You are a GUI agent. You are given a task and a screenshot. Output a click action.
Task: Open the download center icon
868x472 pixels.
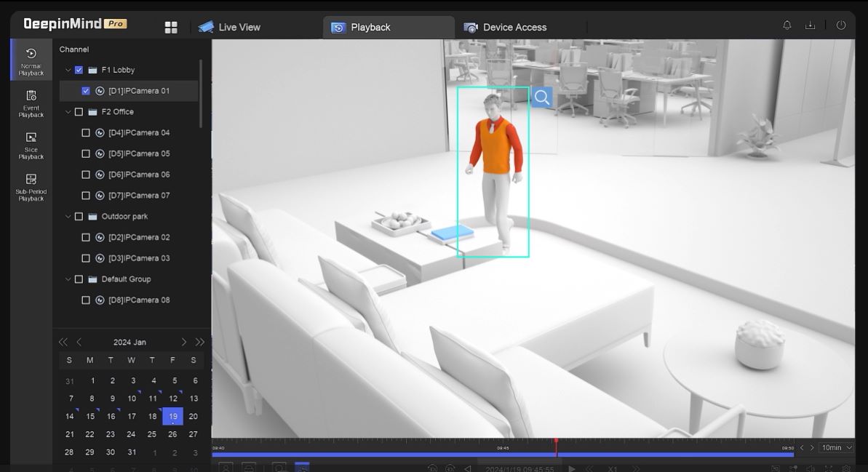(810, 25)
